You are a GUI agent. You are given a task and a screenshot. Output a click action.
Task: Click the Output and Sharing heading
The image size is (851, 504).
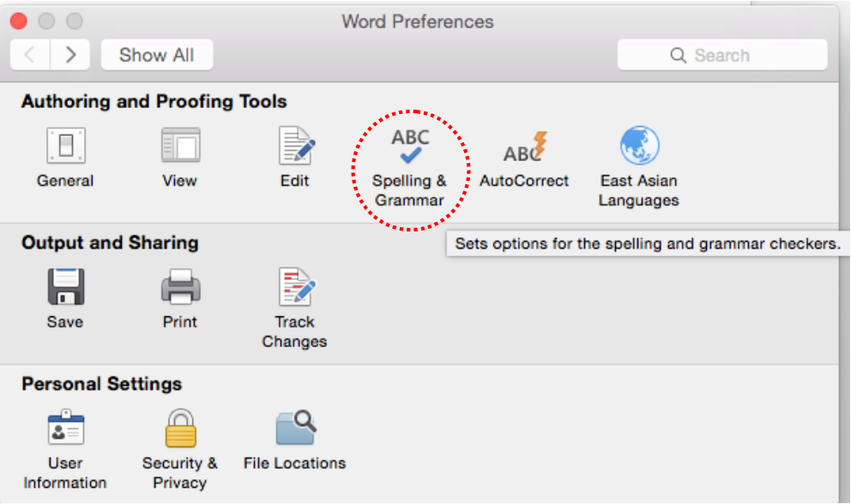(x=110, y=243)
